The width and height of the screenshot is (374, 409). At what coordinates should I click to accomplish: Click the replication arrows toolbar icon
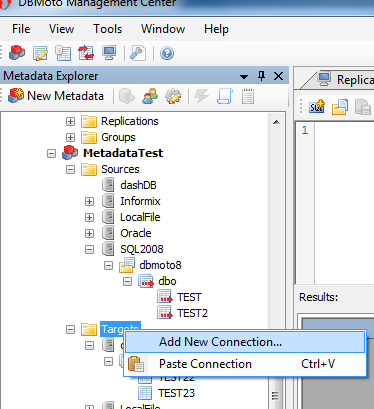coord(86,53)
